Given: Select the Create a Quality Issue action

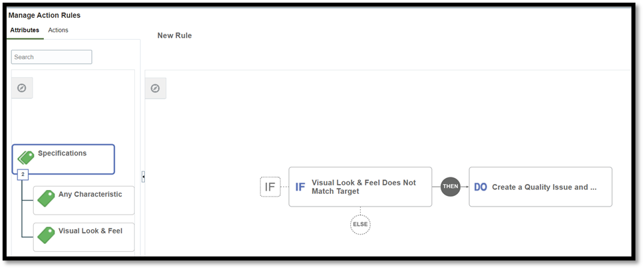Looking at the screenshot, I should tap(544, 187).
